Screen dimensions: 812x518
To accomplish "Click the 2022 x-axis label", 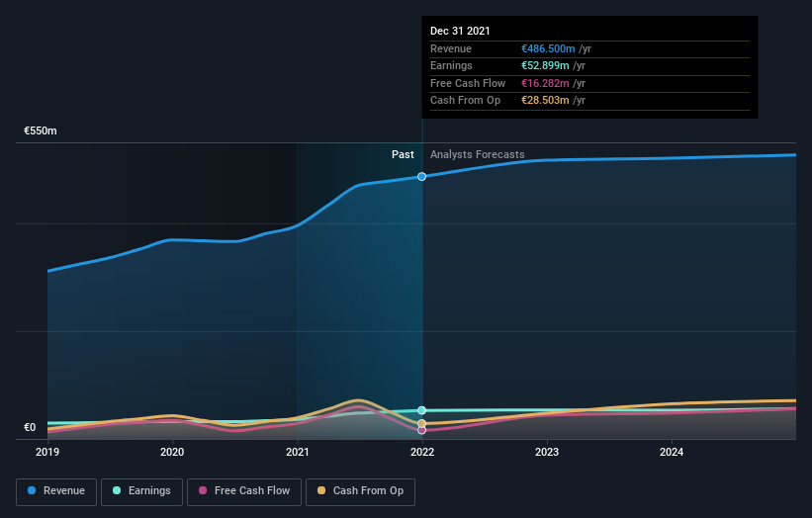I will (x=422, y=453).
